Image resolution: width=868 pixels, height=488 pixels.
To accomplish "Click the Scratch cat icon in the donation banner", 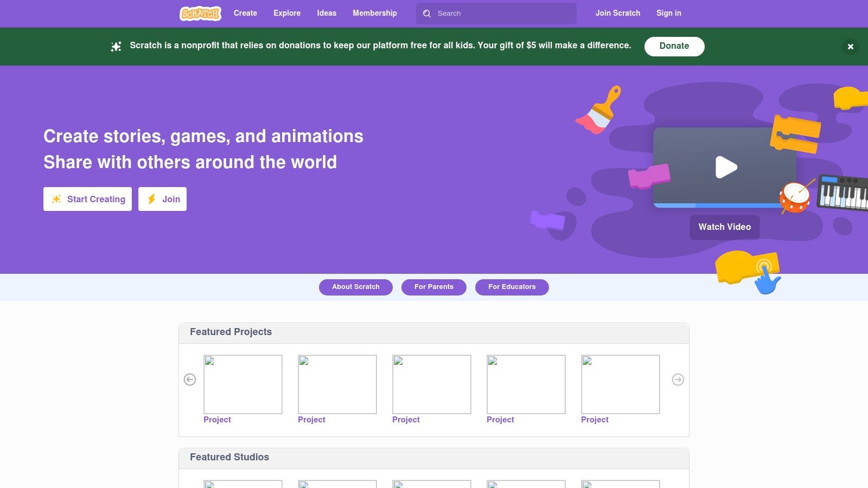I will 116,46.
